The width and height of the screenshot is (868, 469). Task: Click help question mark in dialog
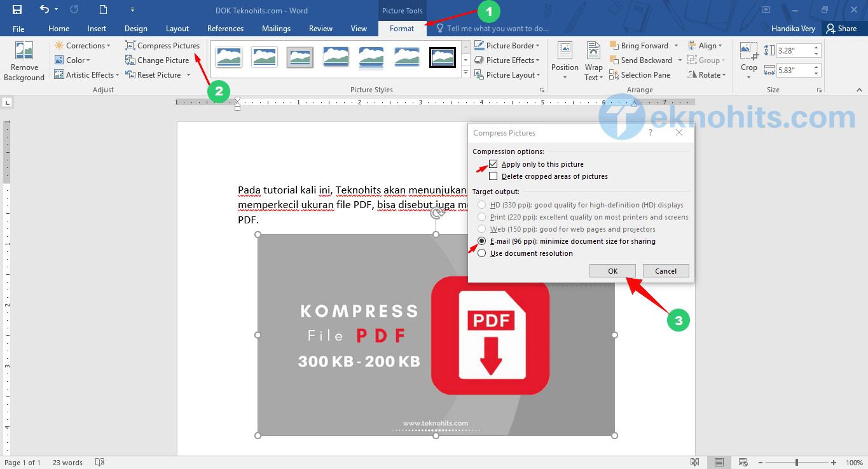tap(650, 133)
